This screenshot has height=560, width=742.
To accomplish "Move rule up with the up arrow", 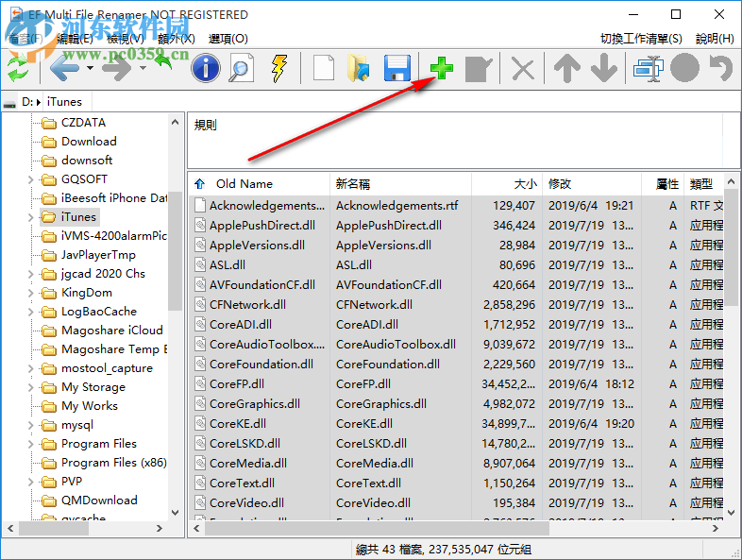I will pos(567,69).
